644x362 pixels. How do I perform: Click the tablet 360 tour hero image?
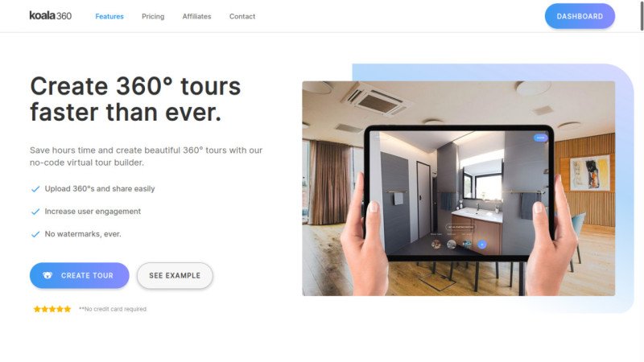click(x=458, y=188)
